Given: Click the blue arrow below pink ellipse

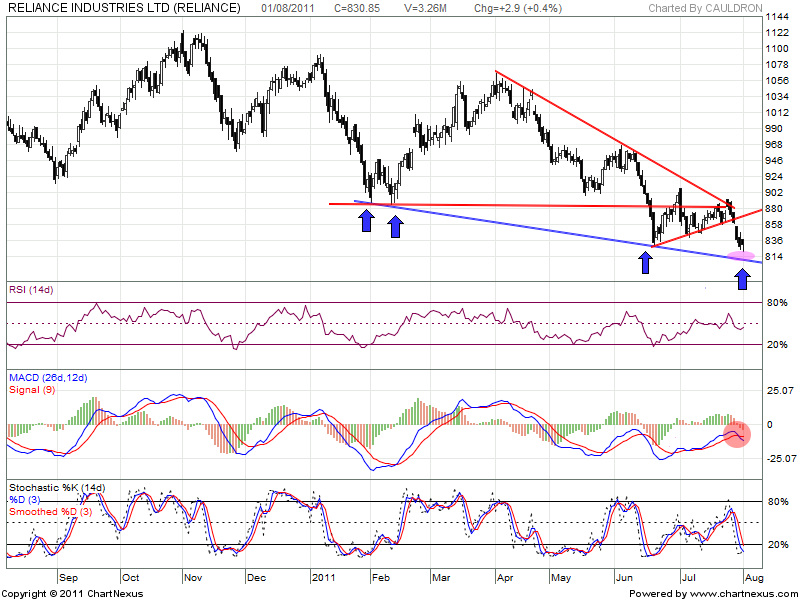Looking at the screenshot, I should click(x=742, y=277).
